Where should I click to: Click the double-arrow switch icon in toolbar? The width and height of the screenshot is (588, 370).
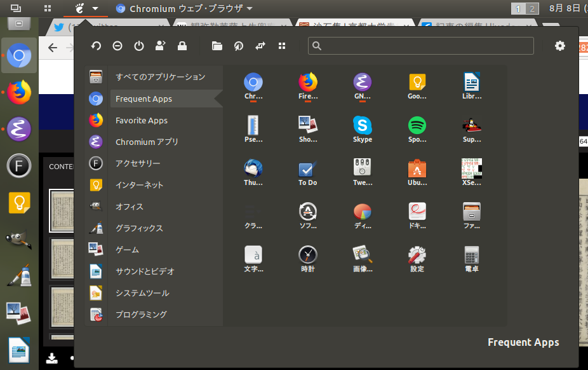(x=260, y=46)
